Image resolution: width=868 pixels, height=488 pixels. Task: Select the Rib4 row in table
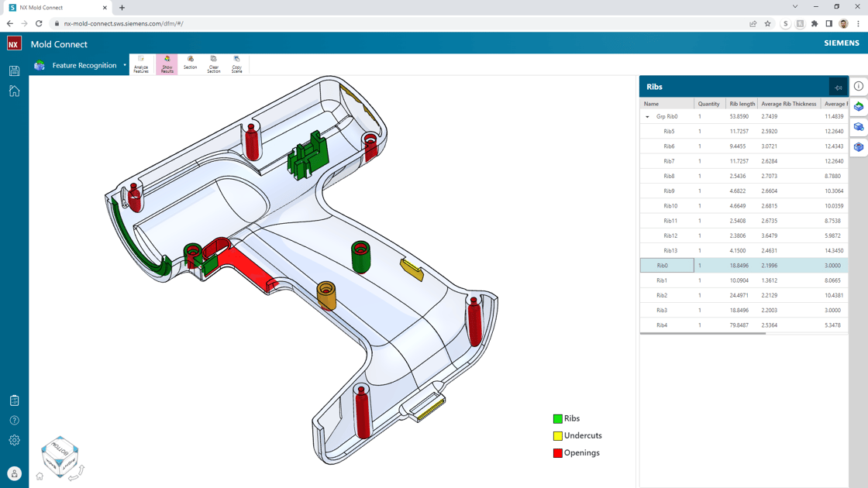[x=662, y=325]
